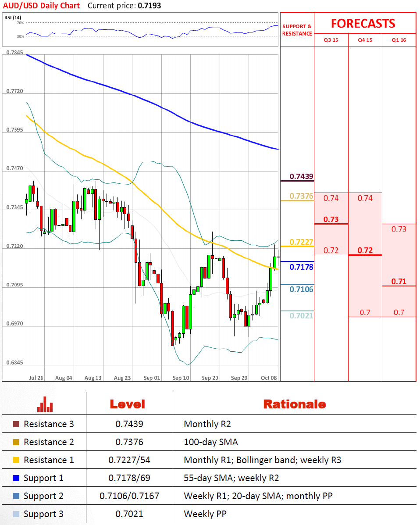Click the current price 0.7193
This screenshot has height=525, width=420.
pyautogui.click(x=149, y=6)
